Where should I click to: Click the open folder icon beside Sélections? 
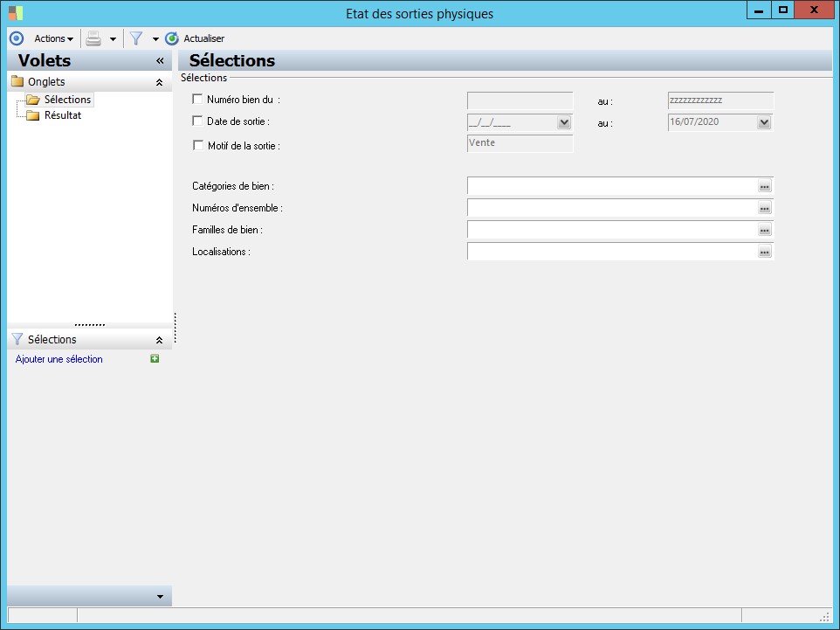coord(33,100)
